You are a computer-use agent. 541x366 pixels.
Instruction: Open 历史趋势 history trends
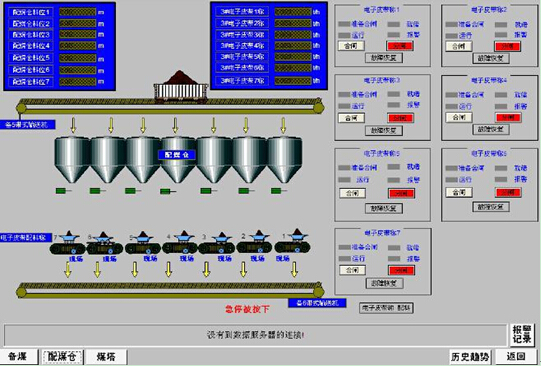click(x=471, y=357)
